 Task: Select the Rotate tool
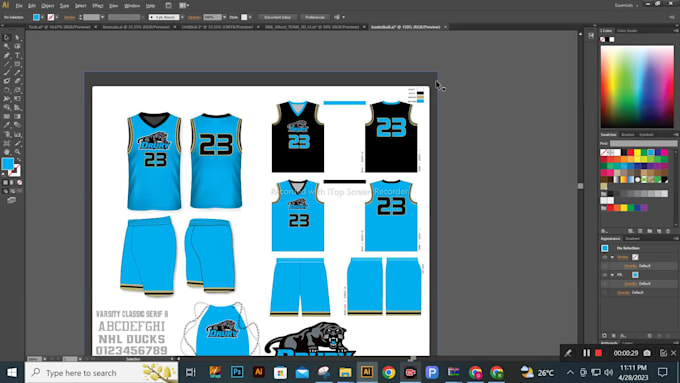pyautogui.click(x=7, y=90)
